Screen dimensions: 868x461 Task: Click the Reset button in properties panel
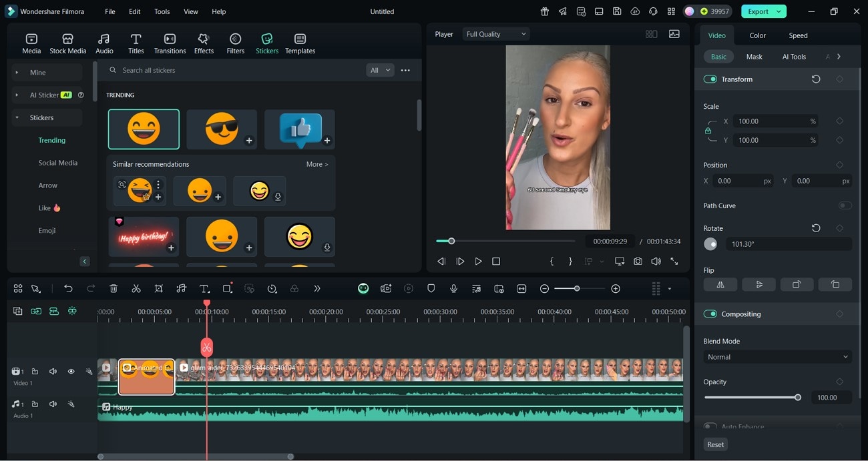point(715,444)
